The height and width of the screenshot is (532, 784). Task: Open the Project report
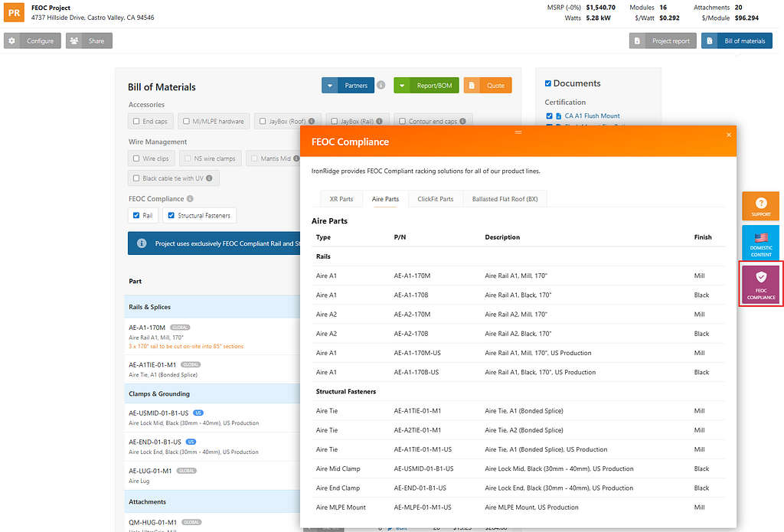click(x=662, y=41)
